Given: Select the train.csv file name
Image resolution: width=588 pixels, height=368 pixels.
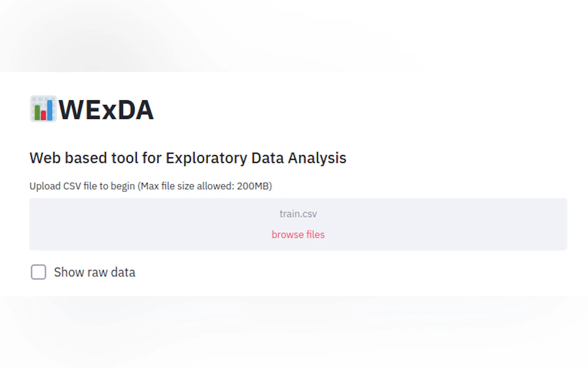Looking at the screenshot, I should click(298, 214).
